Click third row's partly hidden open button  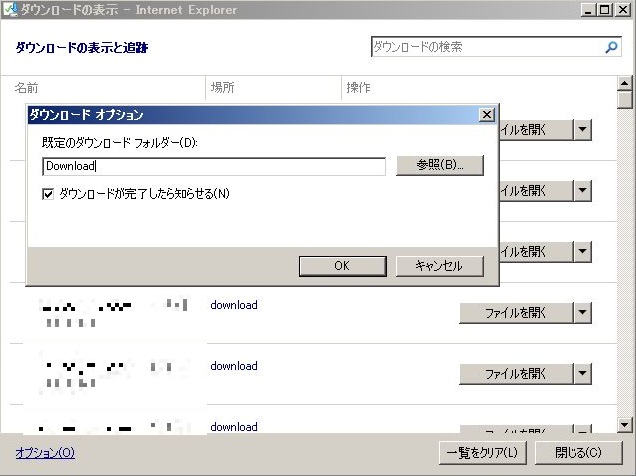[x=536, y=251]
